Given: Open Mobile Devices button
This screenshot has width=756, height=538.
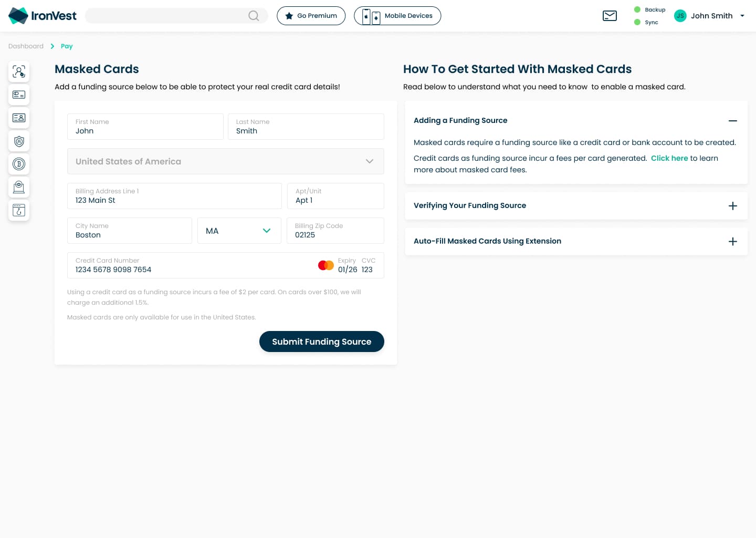Looking at the screenshot, I should pos(397,16).
